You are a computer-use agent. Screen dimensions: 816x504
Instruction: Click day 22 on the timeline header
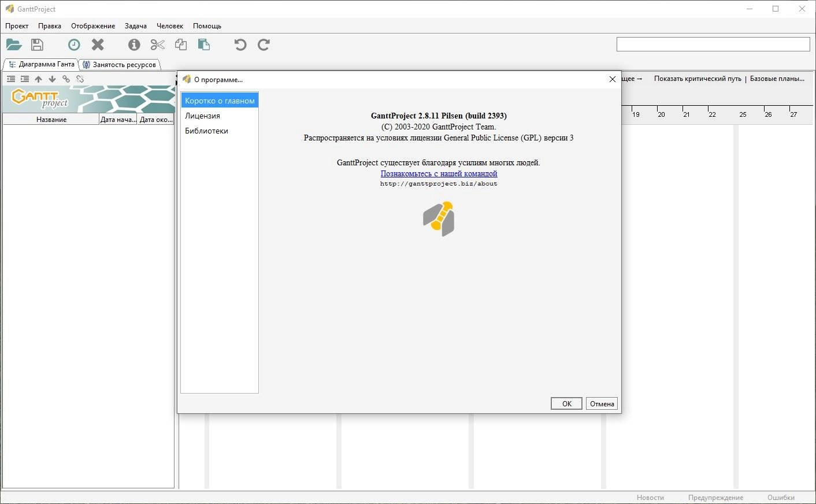pyautogui.click(x=712, y=114)
